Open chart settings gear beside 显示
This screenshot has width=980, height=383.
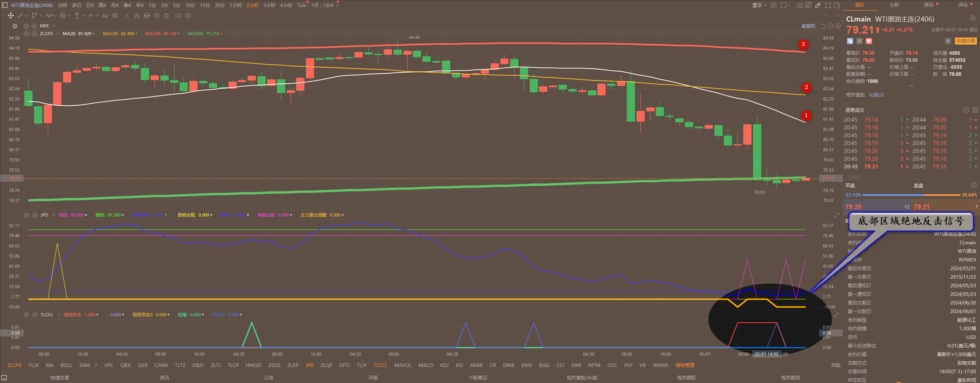coord(773,5)
